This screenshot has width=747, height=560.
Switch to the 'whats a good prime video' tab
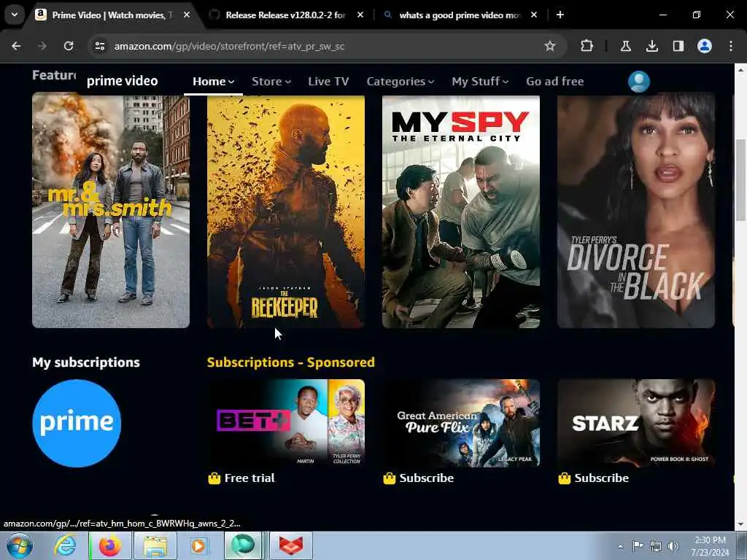[460, 15]
